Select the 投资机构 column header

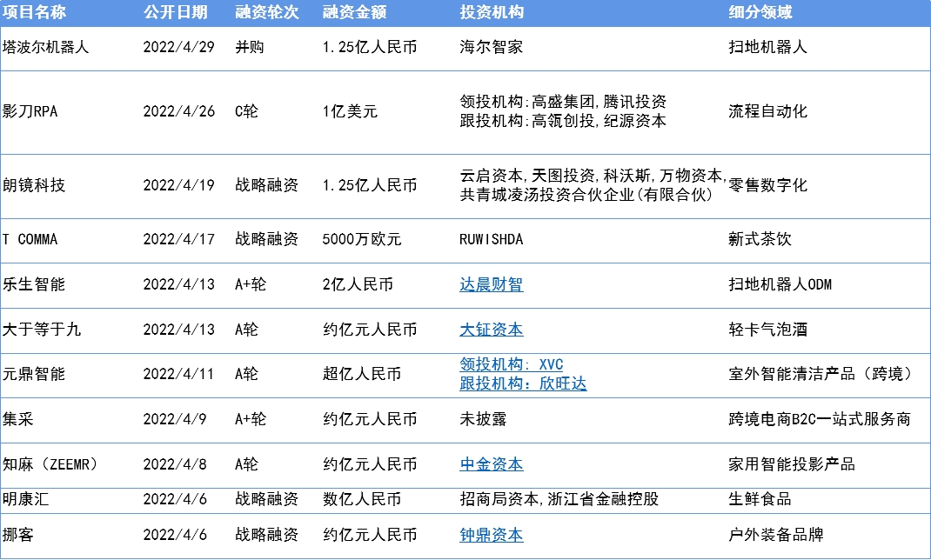coord(491,12)
